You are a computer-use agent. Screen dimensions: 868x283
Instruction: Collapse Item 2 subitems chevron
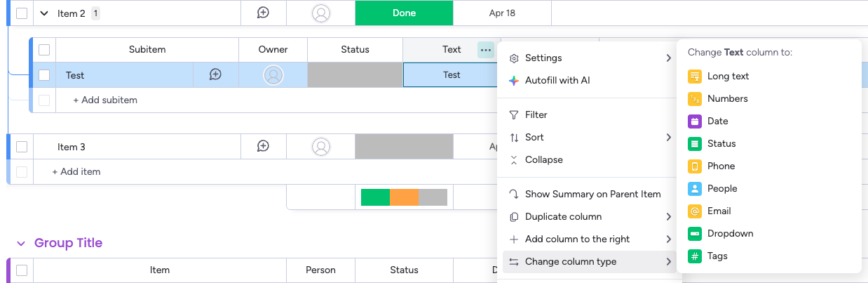click(44, 13)
